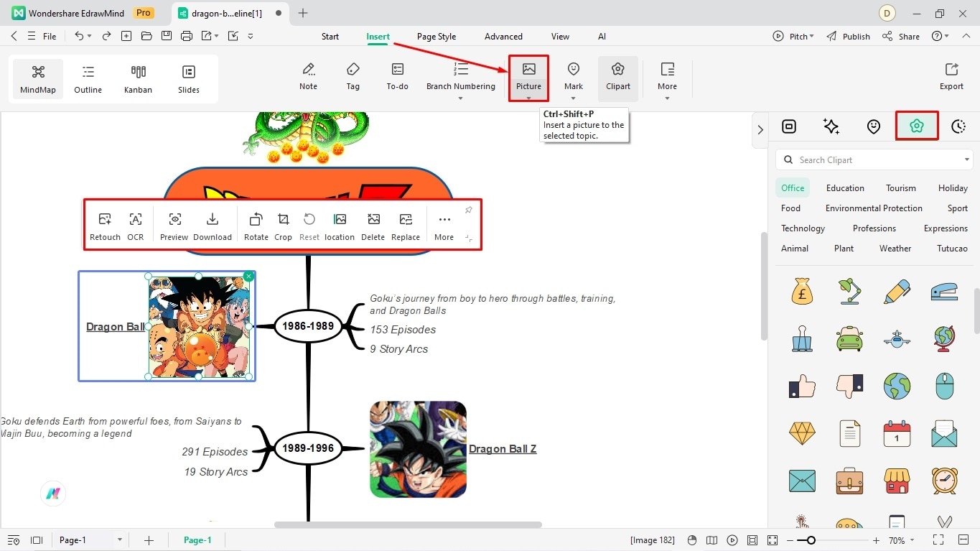The width and height of the screenshot is (980, 551).
Task: Delete the selected picture
Action: pyautogui.click(x=373, y=226)
